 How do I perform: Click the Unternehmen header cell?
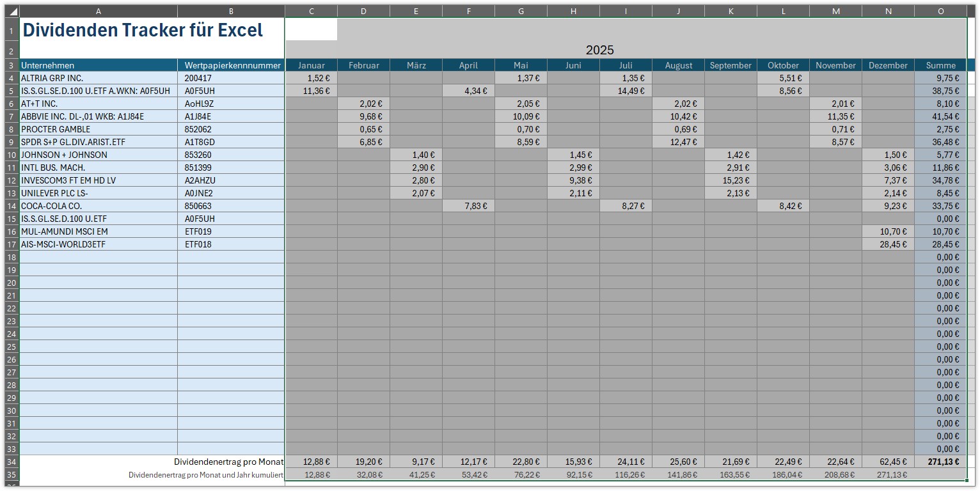coord(99,65)
